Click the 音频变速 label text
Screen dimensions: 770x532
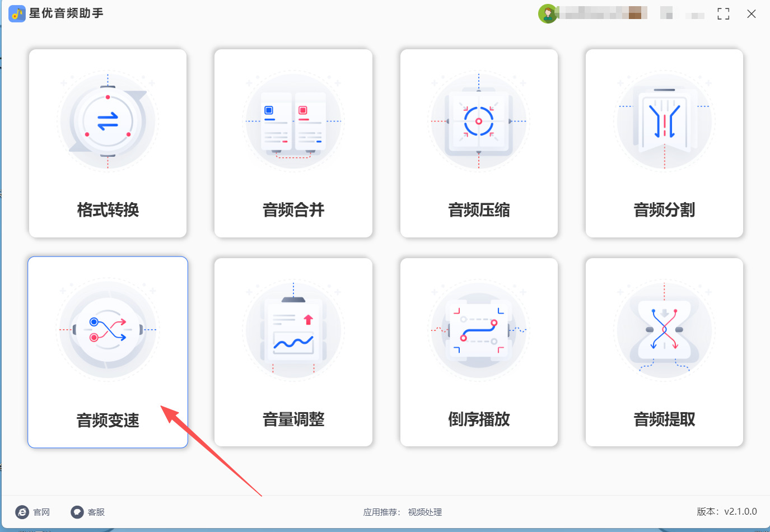click(x=108, y=420)
